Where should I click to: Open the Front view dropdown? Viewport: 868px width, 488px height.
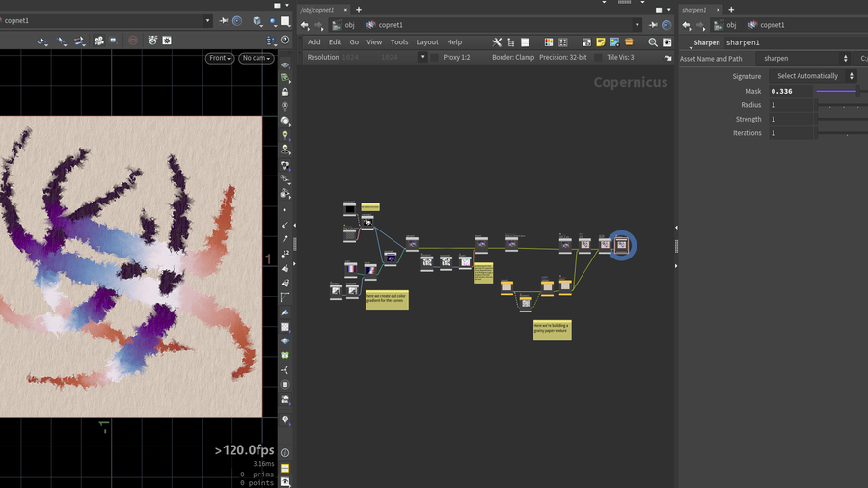(x=220, y=59)
